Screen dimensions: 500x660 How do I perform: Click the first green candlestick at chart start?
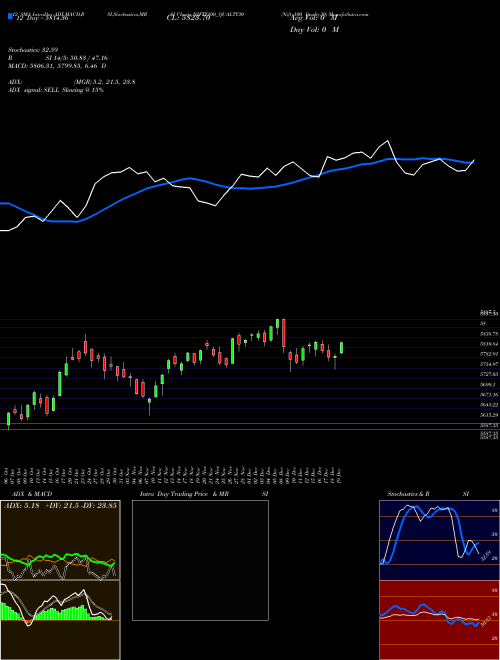tap(8, 419)
